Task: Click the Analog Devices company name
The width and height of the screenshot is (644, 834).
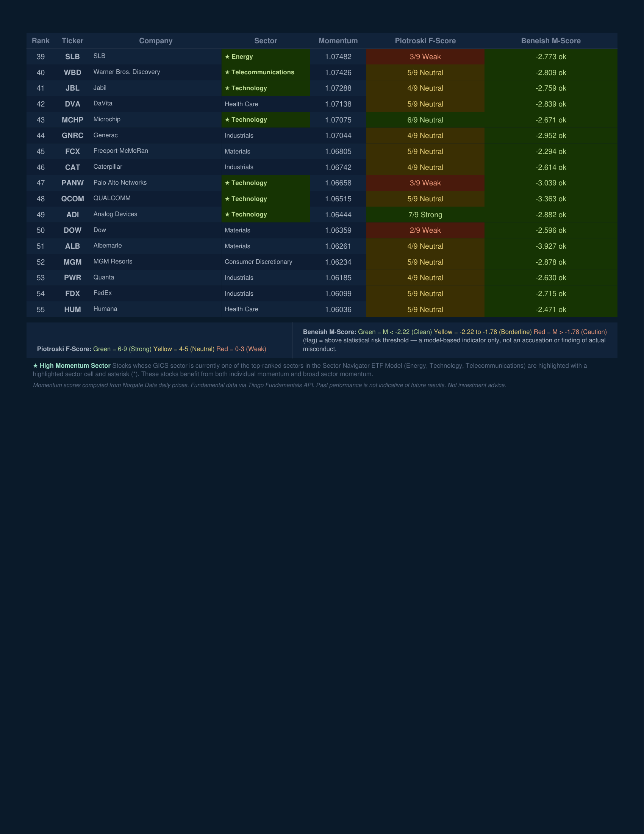Action: [x=115, y=214]
